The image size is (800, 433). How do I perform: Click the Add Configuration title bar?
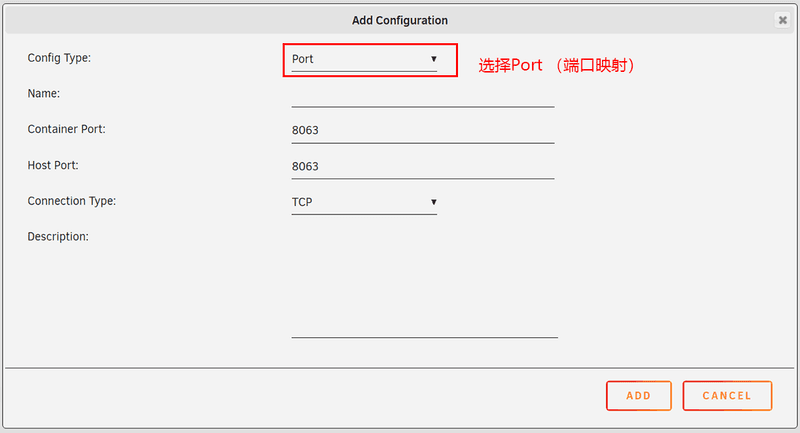point(400,20)
